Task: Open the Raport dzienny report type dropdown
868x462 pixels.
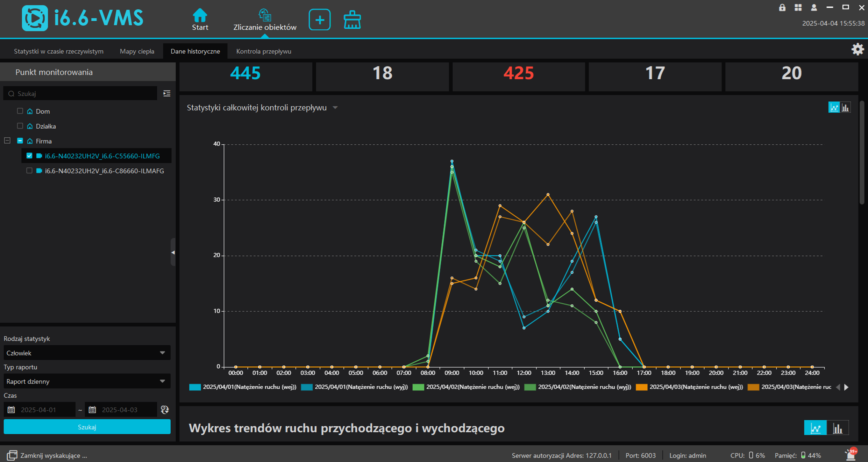Action: [87, 381]
